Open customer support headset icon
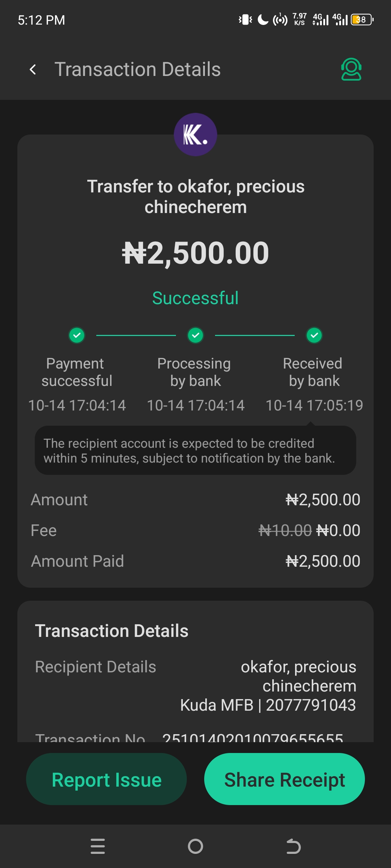This screenshot has width=391, height=868. (x=351, y=69)
